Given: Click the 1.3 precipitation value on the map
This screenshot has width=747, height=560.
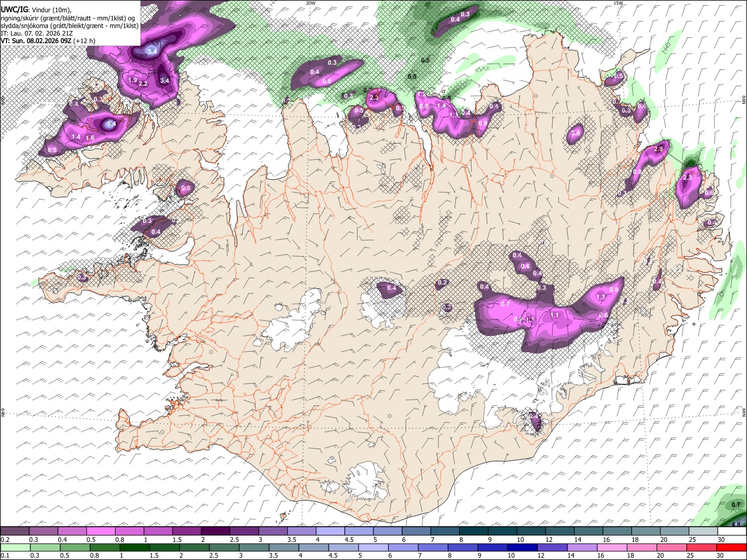Looking at the screenshot, I should 601,297.
